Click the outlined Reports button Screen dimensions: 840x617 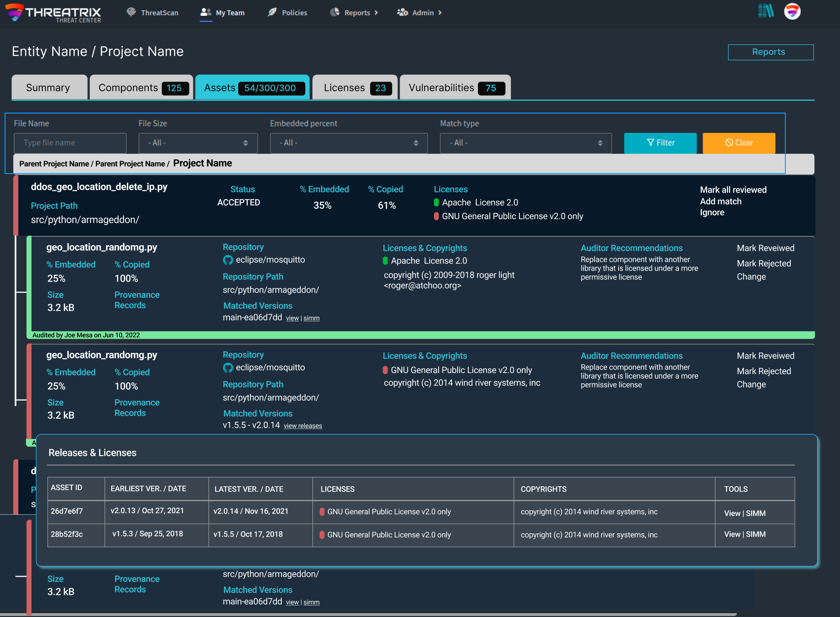770,52
